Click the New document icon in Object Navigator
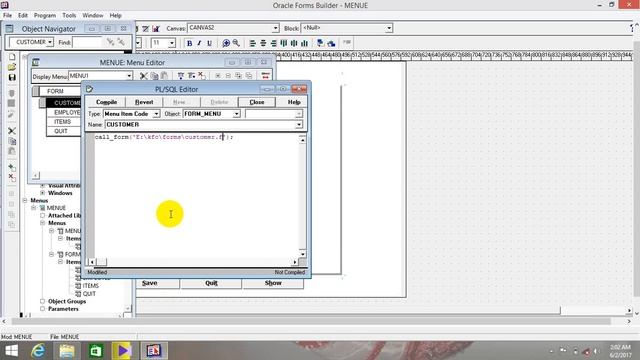640x360 pixels. (x=12, y=57)
